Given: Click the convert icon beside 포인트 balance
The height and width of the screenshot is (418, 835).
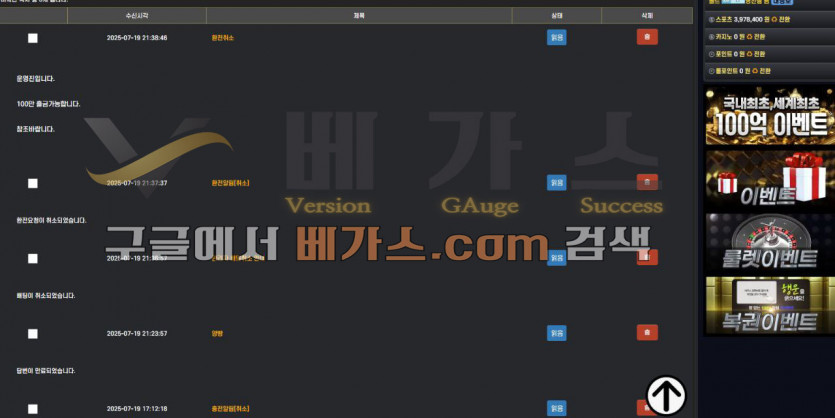Looking at the screenshot, I should tap(750, 54).
